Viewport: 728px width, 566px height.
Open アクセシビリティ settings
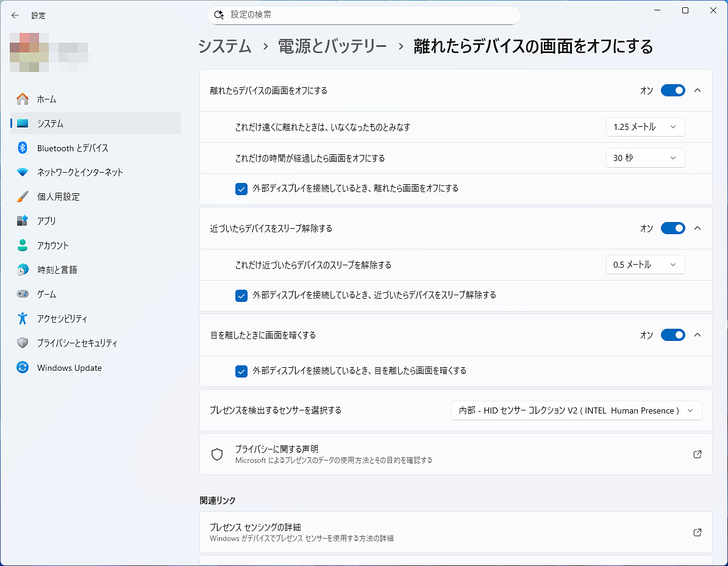[x=61, y=318]
